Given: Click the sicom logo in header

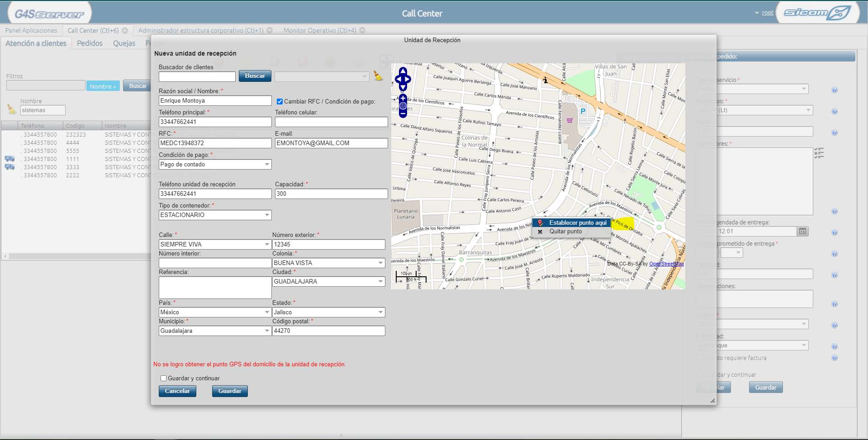Looking at the screenshot, I should pyautogui.click(x=817, y=13).
